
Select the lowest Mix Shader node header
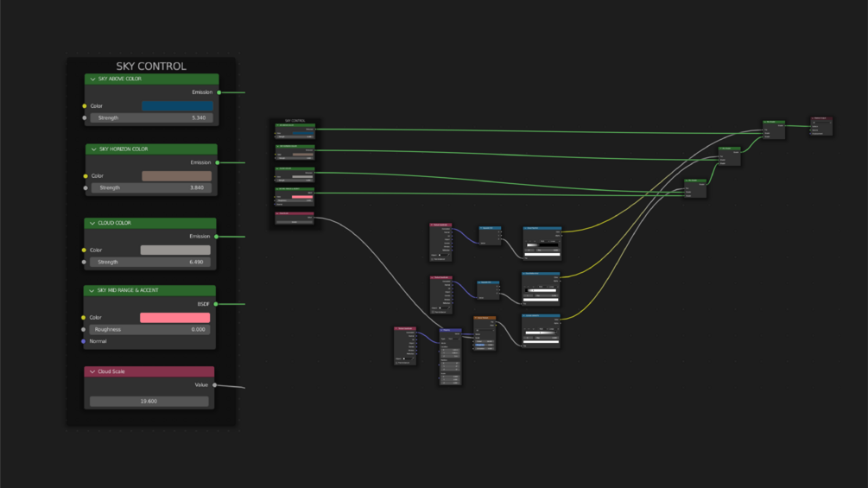coord(695,181)
